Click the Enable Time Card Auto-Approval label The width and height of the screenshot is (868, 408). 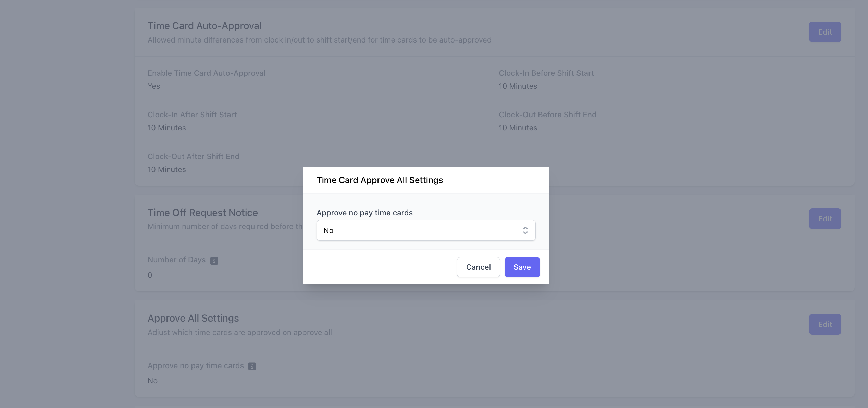(x=207, y=73)
